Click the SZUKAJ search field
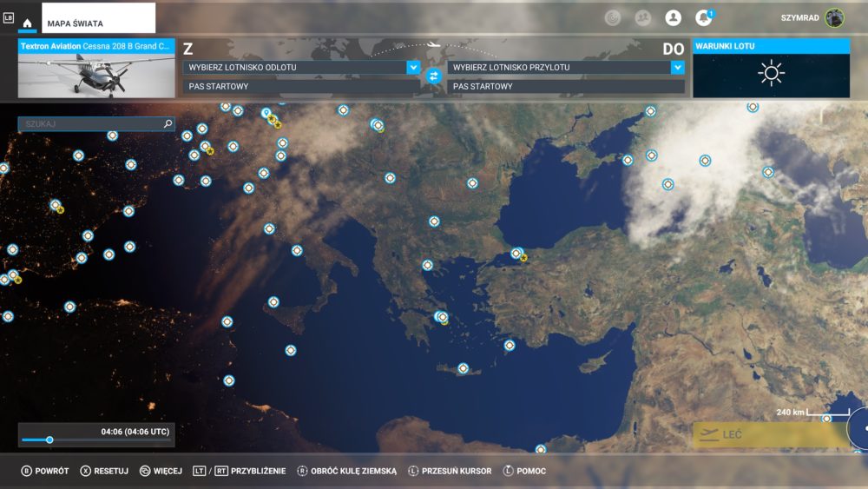Viewport: 868px width, 489px height. 96,123
